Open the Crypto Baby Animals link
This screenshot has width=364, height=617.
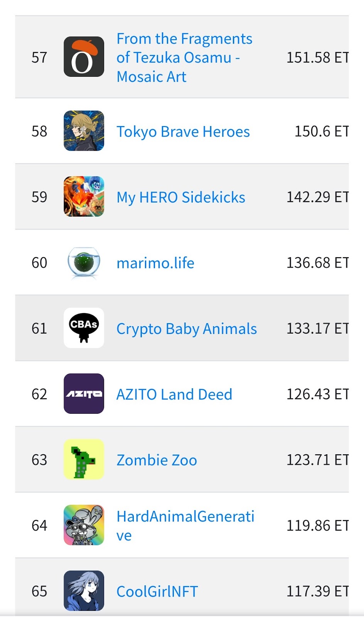tap(187, 329)
